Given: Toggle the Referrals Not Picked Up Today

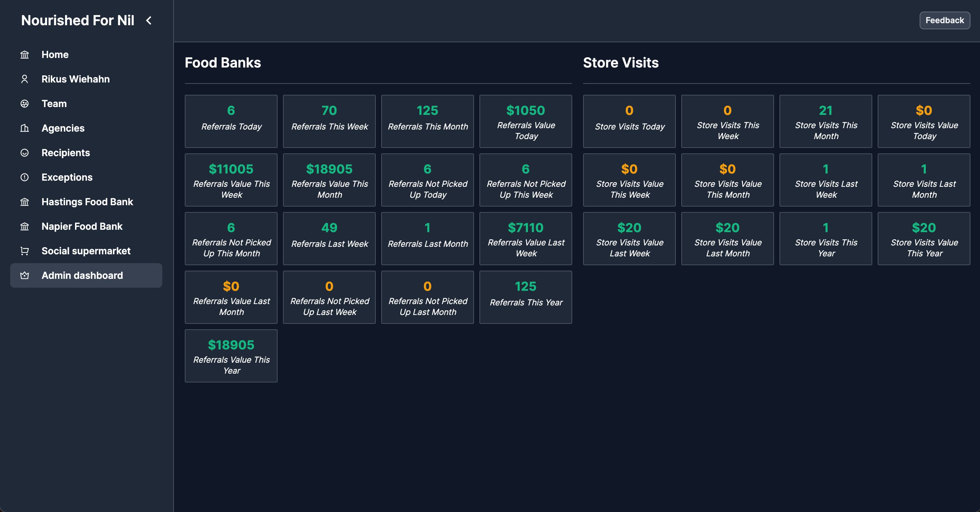Looking at the screenshot, I should click(428, 182).
